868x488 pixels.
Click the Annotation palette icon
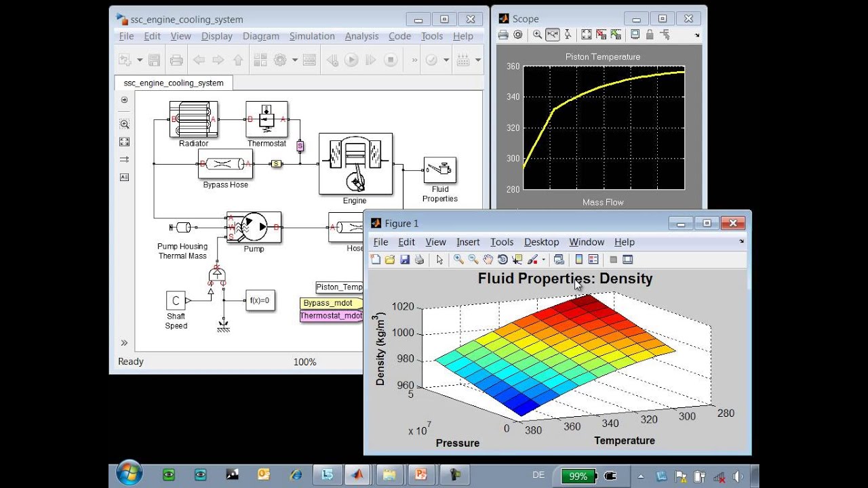click(x=124, y=177)
